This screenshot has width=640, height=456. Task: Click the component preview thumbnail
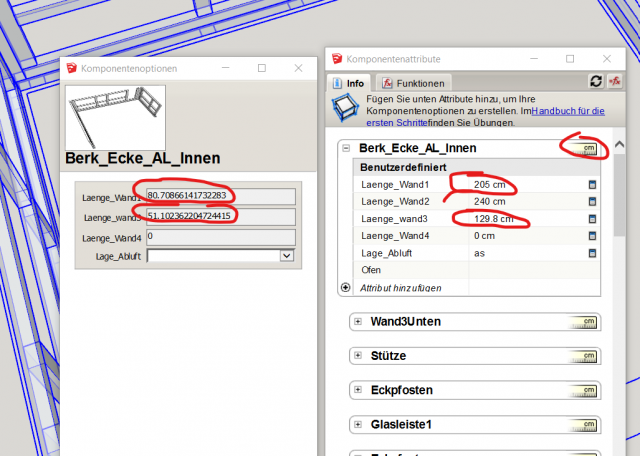tap(112, 115)
